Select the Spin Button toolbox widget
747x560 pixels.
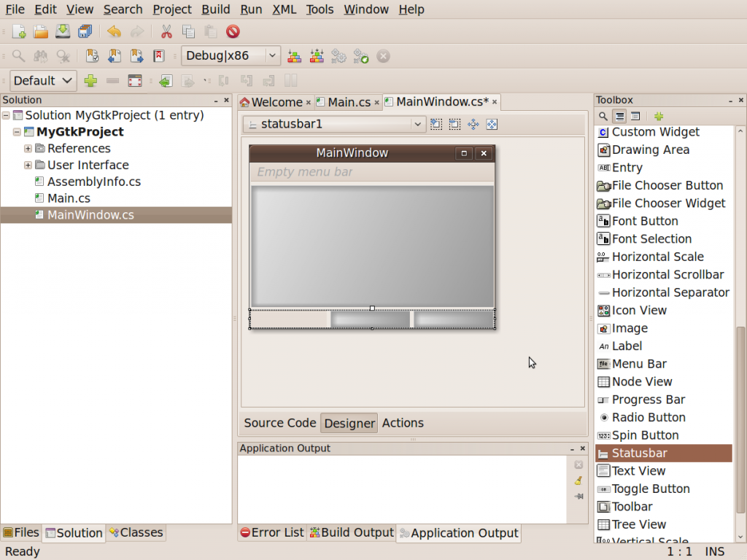coord(664,435)
